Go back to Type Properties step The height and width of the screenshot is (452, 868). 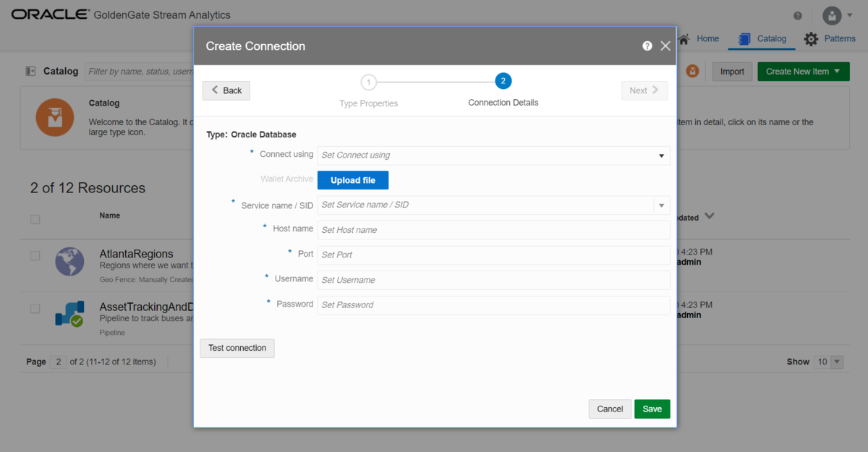pos(226,90)
